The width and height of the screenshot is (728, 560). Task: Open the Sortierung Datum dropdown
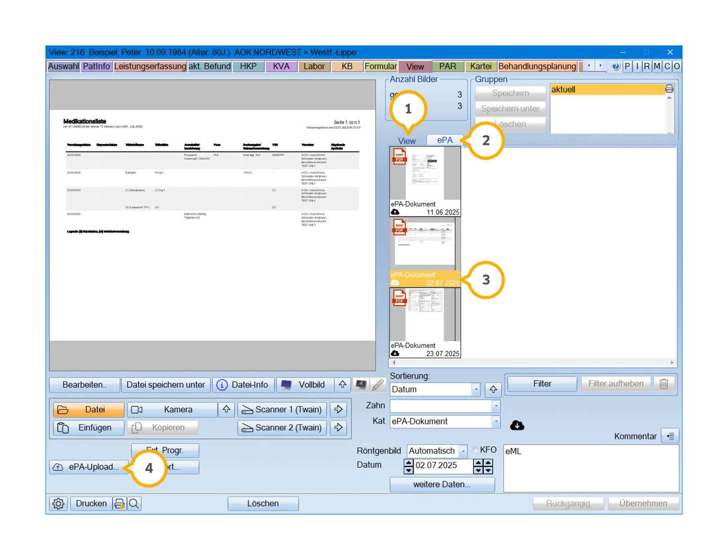pyautogui.click(x=476, y=389)
